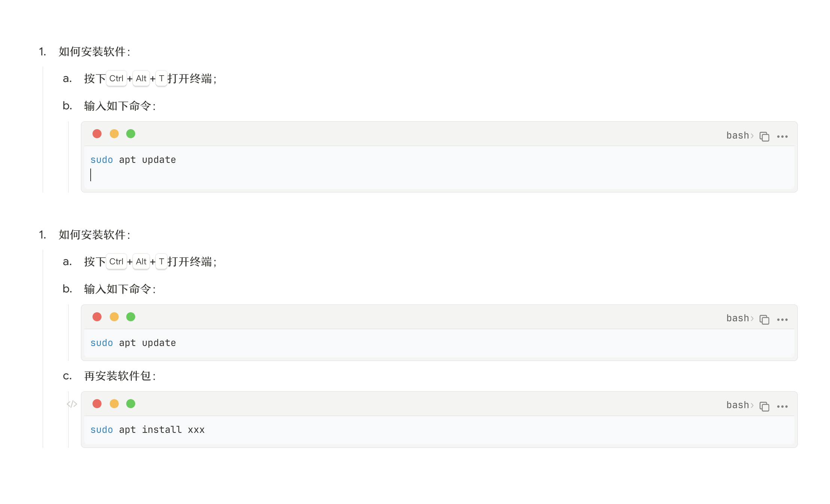Click the code block handle icon beside install block

point(72,404)
